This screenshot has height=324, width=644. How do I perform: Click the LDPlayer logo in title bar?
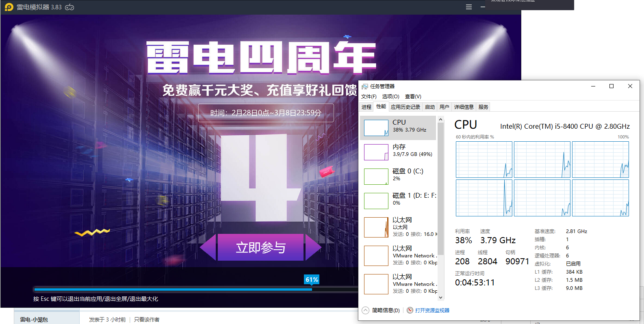9,7
